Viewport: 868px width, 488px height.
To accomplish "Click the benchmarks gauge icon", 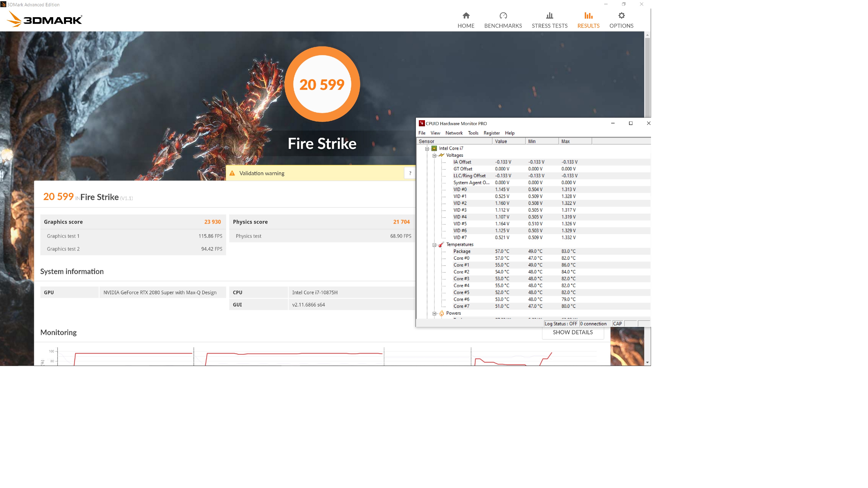I will (x=503, y=16).
